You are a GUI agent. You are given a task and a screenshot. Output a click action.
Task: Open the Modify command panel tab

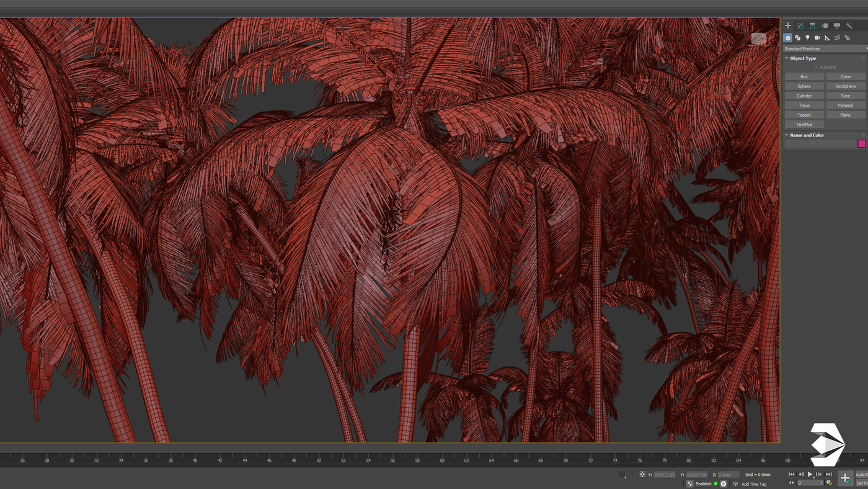coord(800,25)
